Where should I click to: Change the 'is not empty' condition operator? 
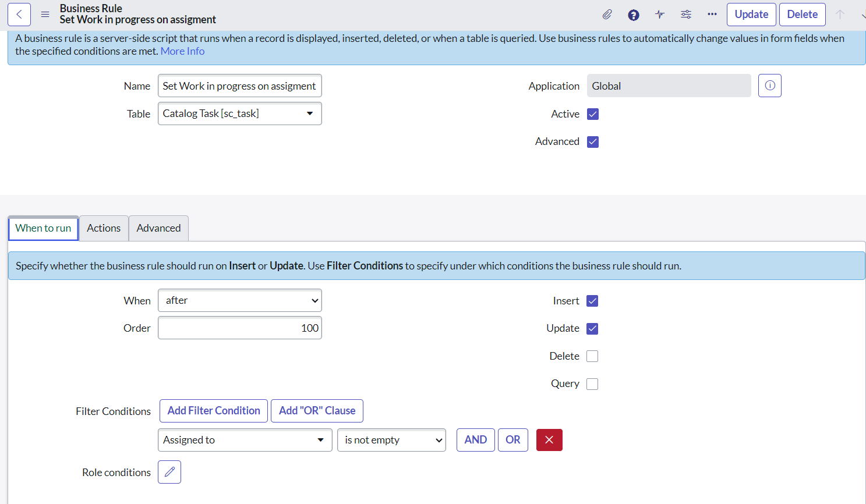click(x=391, y=440)
